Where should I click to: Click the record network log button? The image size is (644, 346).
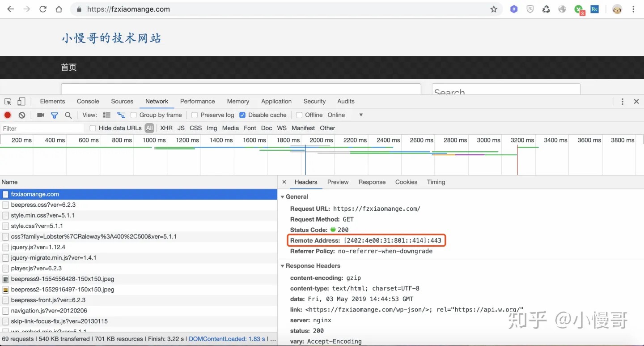tap(8, 115)
